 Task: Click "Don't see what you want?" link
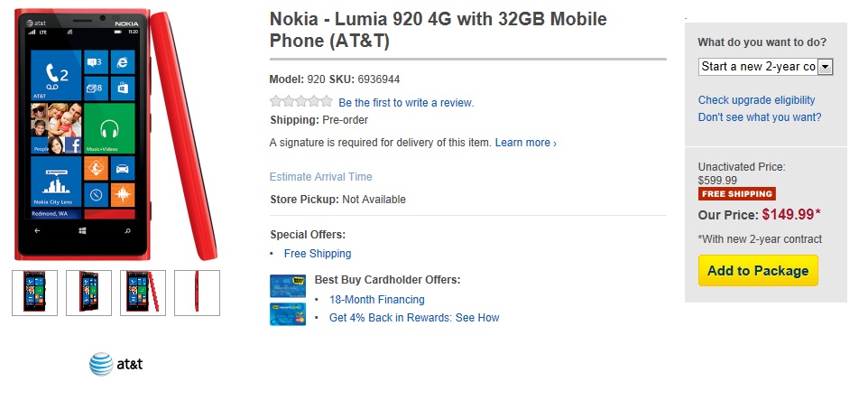click(760, 117)
